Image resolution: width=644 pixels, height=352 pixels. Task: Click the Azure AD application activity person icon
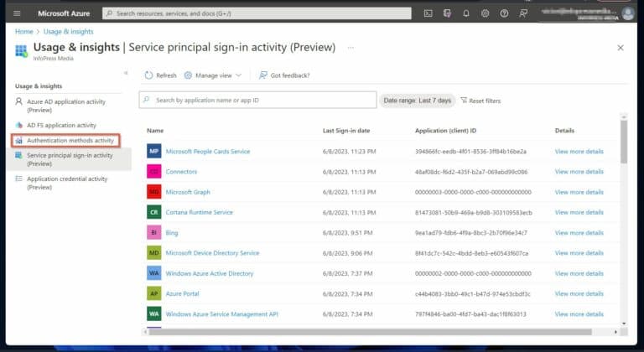[19, 101]
